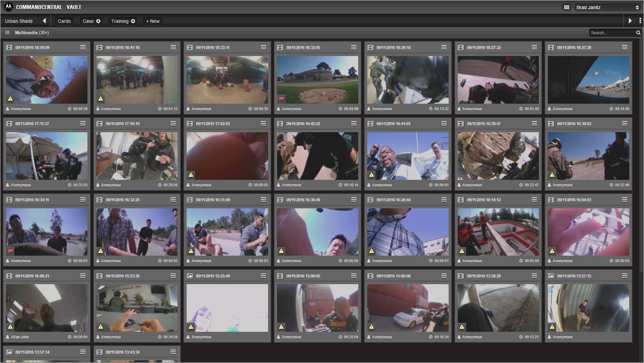Click the hamburger icon beside Multimedia (30+)

(7, 33)
